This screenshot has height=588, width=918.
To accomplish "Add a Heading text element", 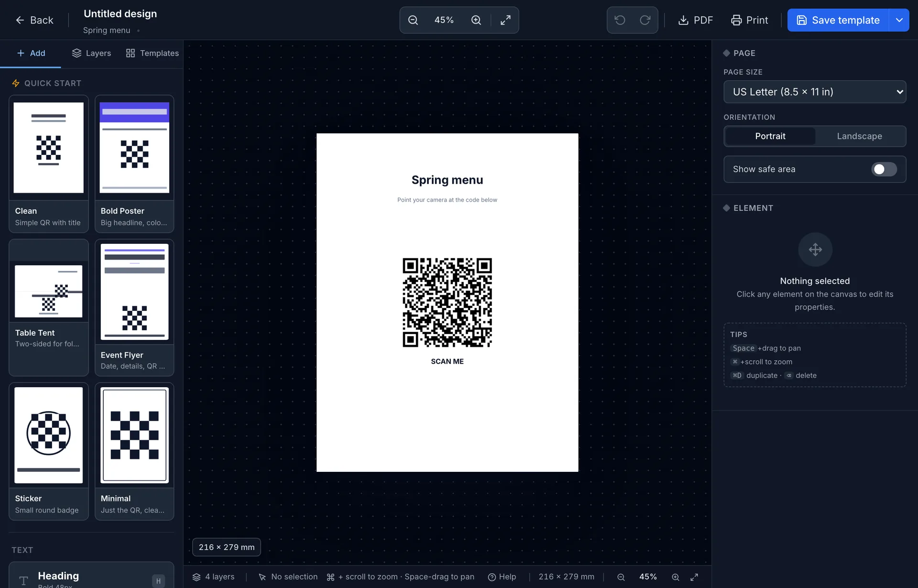I will click(x=91, y=575).
